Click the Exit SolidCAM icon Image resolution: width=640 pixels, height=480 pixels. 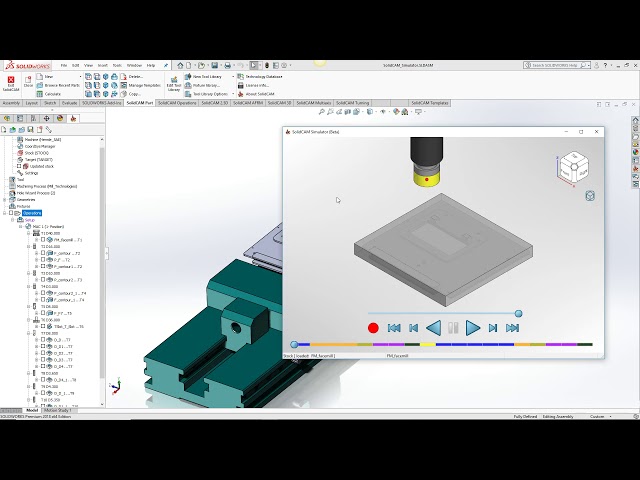[x=11, y=80]
